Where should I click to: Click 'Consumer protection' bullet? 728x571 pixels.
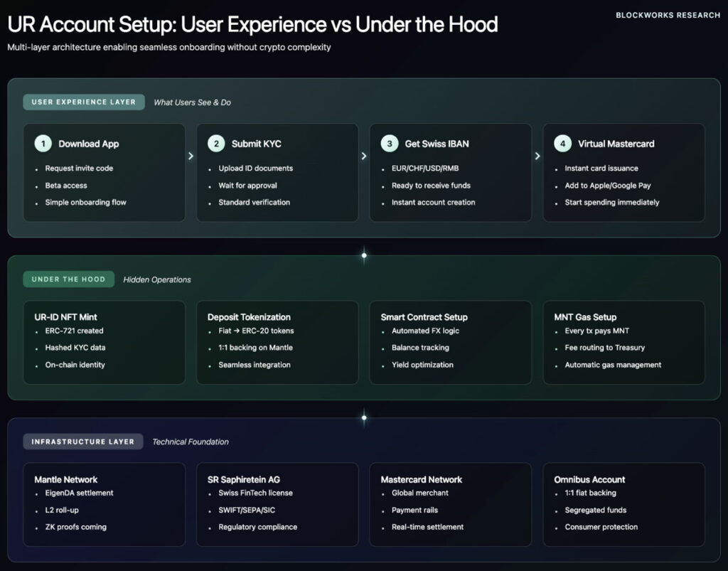point(601,527)
